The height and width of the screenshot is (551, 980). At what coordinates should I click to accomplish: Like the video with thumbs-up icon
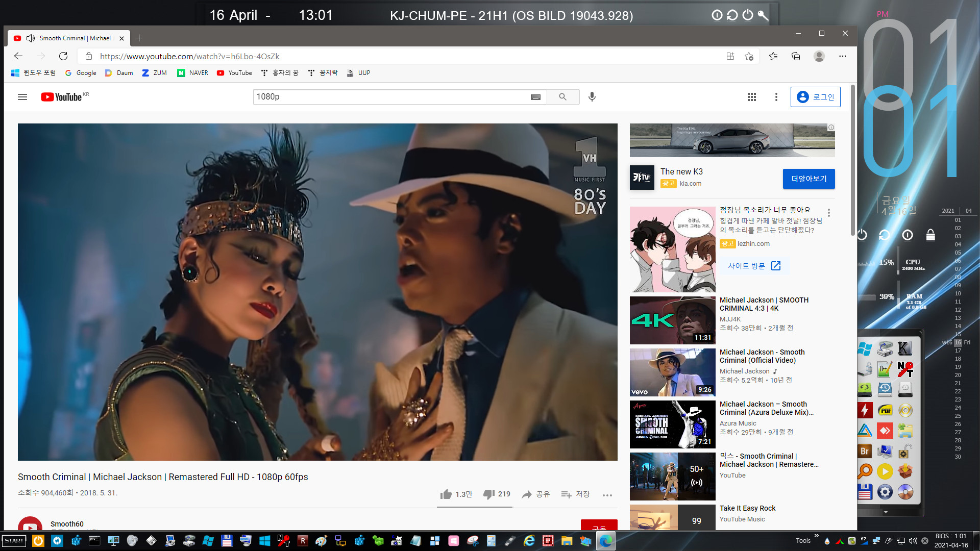[446, 494]
